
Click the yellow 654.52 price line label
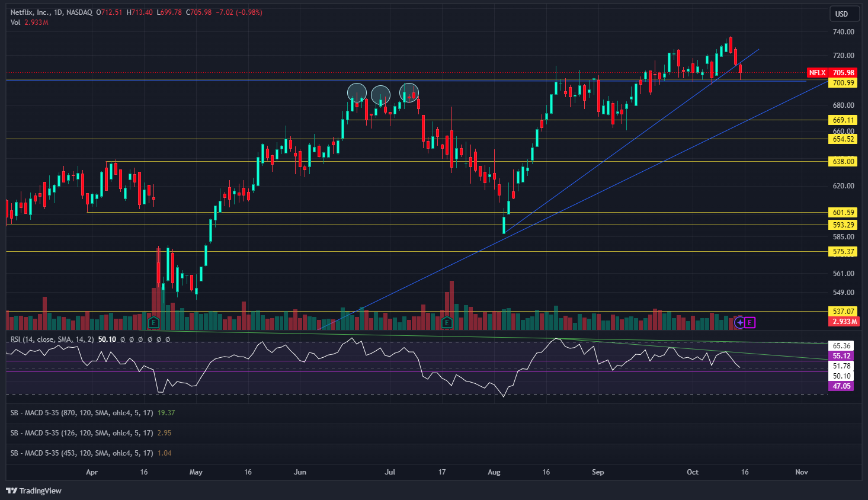tap(843, 139)
